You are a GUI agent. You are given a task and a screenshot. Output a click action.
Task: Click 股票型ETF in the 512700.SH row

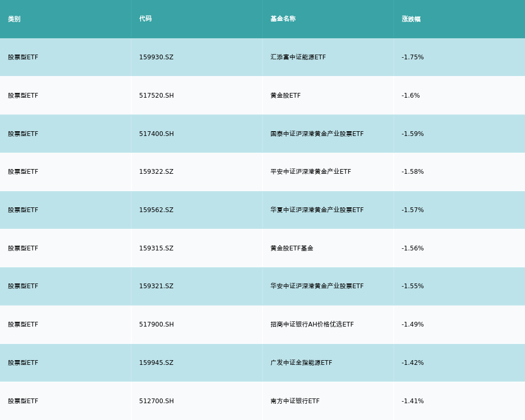pos(23,401)
